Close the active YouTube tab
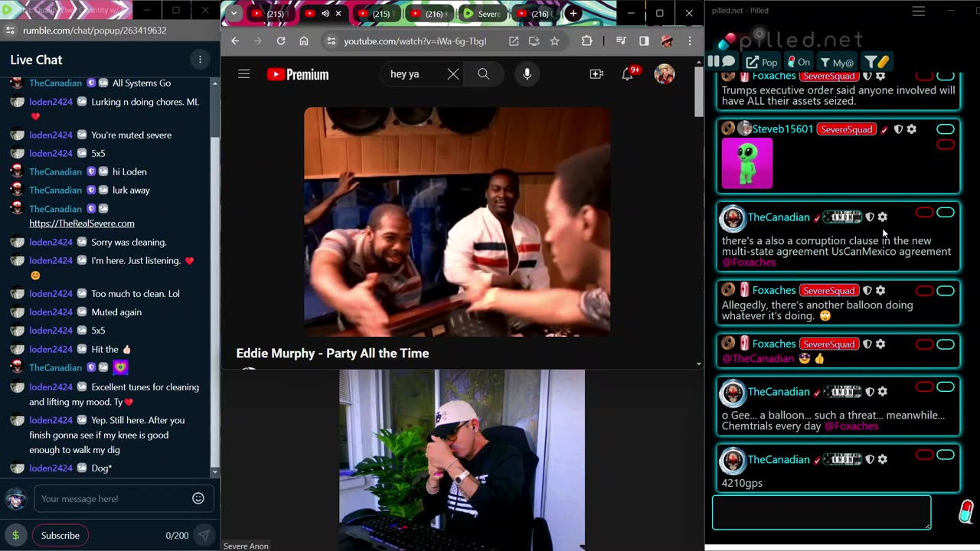 338,14
